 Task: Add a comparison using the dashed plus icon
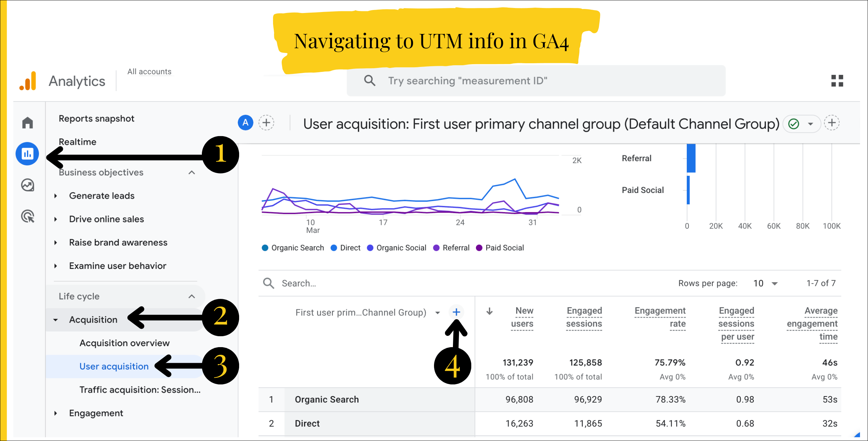(x=266, y=123)
